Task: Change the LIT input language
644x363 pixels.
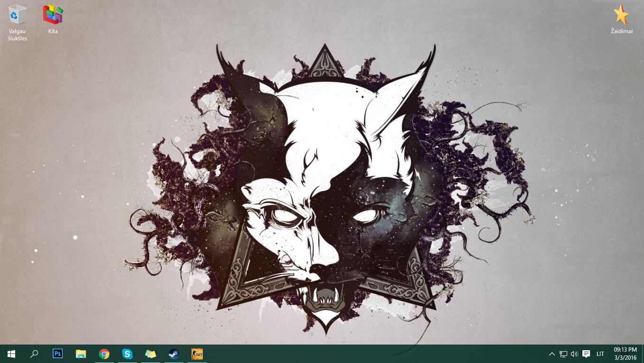Action: (x=600, y=354)
